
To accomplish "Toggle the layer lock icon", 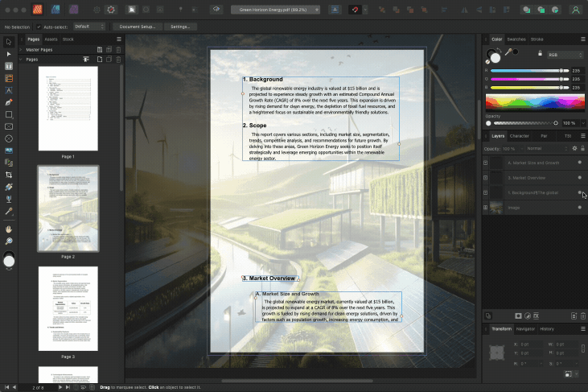I will tap(582, 149).
